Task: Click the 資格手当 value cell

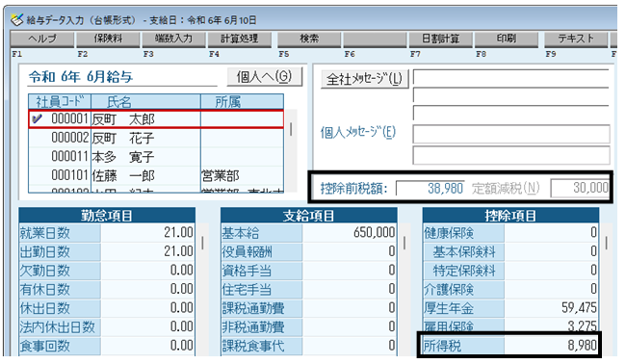Action: click(350, 271)
